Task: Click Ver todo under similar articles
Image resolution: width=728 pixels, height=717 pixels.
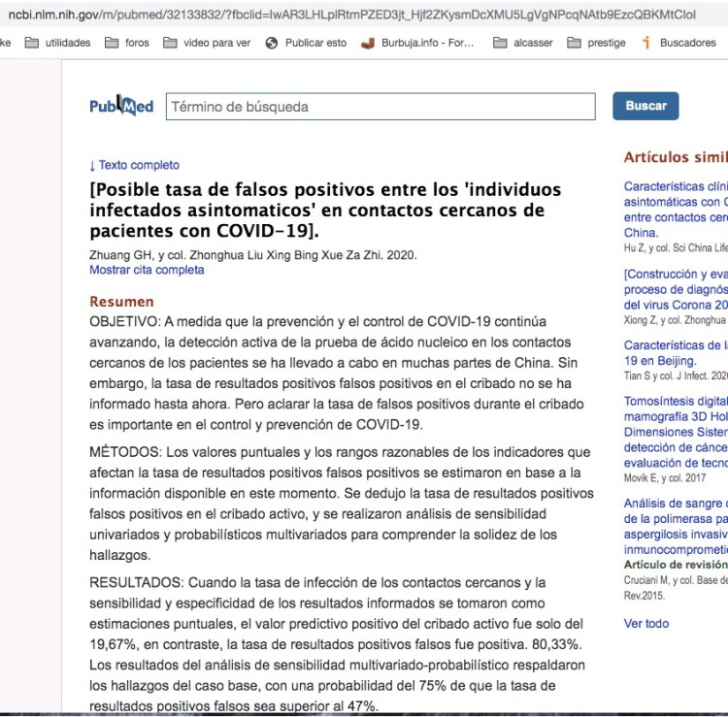Action: click(646, 623)
